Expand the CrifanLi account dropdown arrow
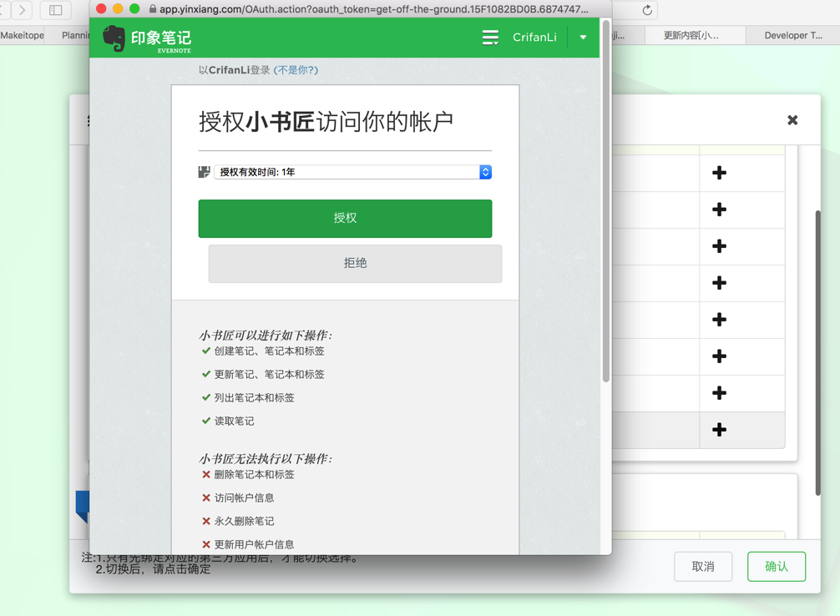Image resolution: width=840 pixels, height=616 pixels. [x=583, y=38]
